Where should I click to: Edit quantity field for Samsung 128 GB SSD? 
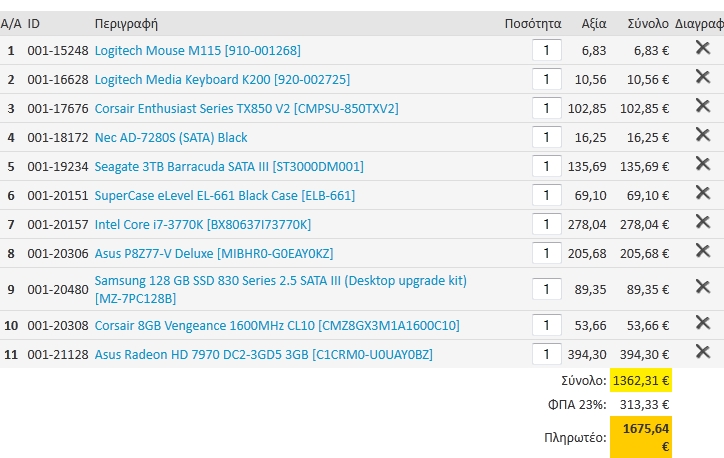[547, 289]
